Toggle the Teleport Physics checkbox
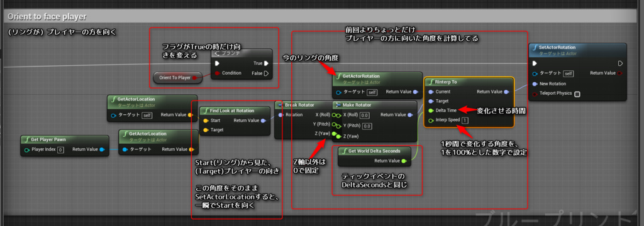Screen dimensions: 644x226 pos(577,94)
